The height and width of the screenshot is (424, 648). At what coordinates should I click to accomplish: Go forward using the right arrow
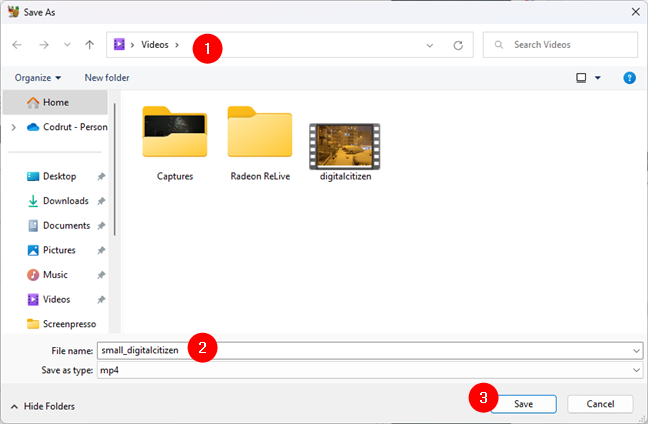[44, 45]
